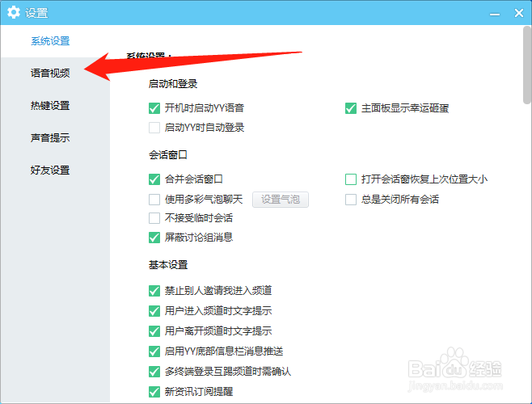
Task: Click the 启动和登录 heading
Action: [x=173, y=84]
